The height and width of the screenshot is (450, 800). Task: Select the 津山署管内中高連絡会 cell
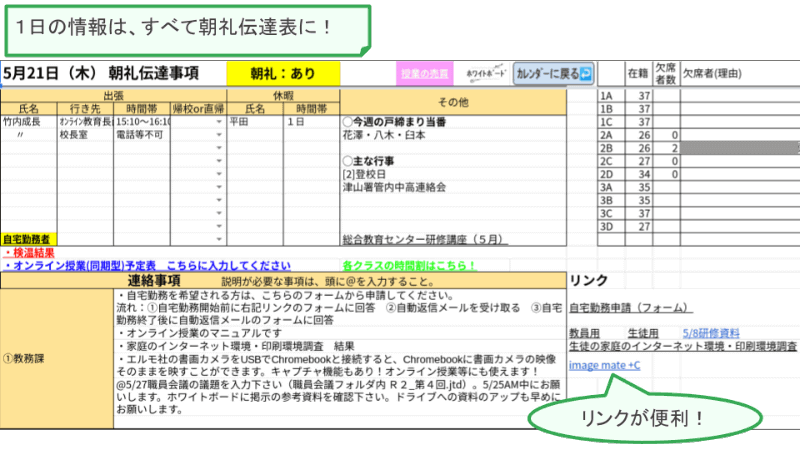click(453, 187)
